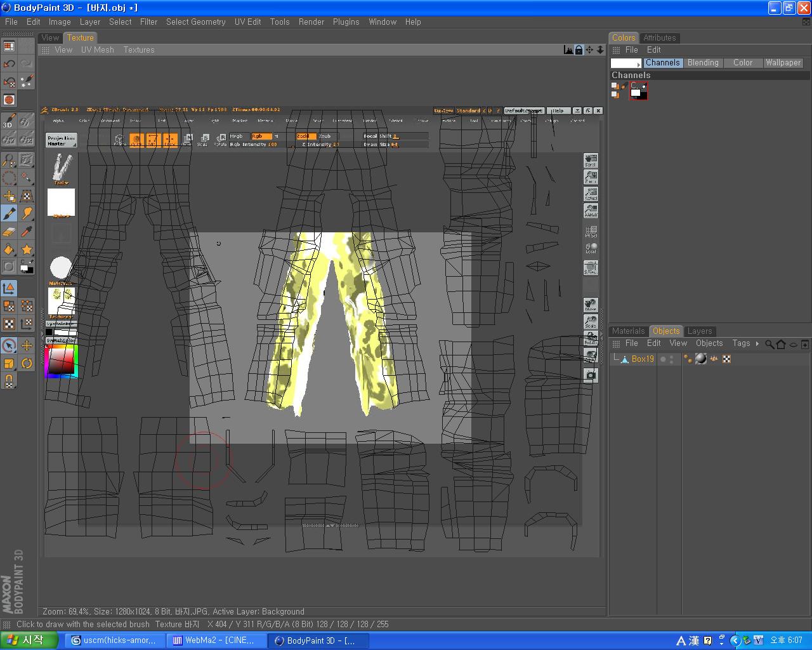
Task: Switch to UV Points edit mode
Action: [27, 306]
